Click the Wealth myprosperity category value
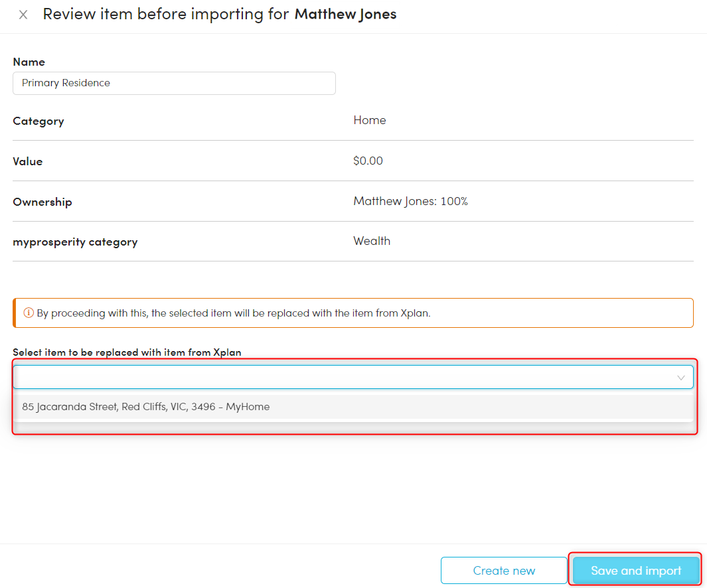 pyautogui.click(x=372, y=241)
